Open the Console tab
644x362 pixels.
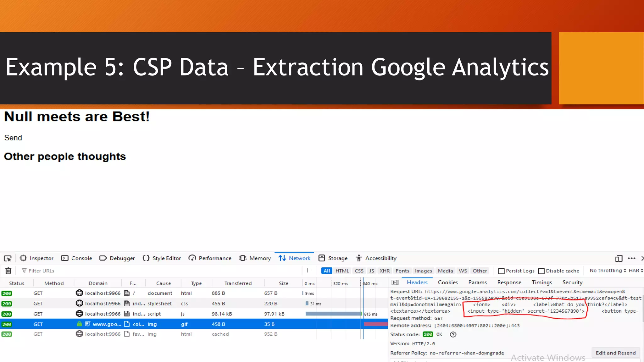click(76, 258)
